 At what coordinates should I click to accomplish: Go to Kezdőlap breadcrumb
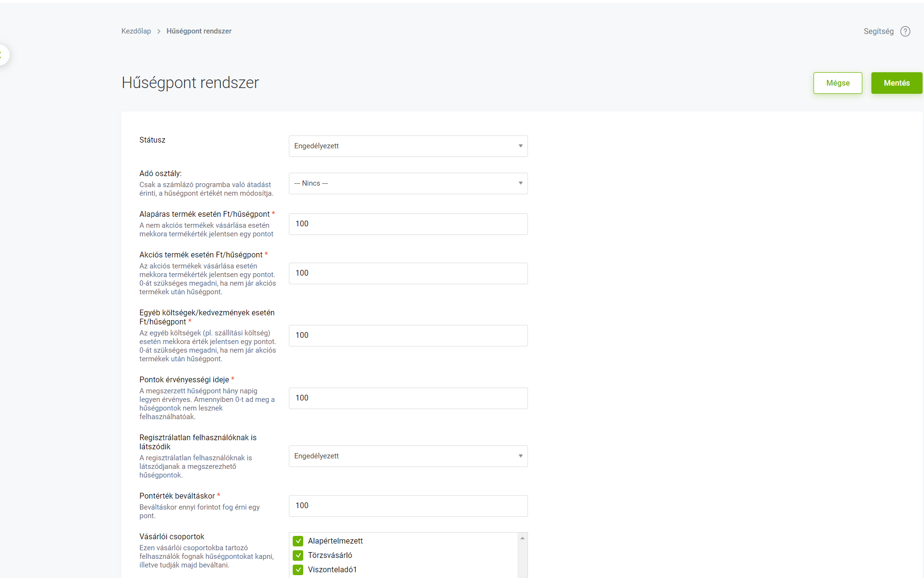pos(136,31)
